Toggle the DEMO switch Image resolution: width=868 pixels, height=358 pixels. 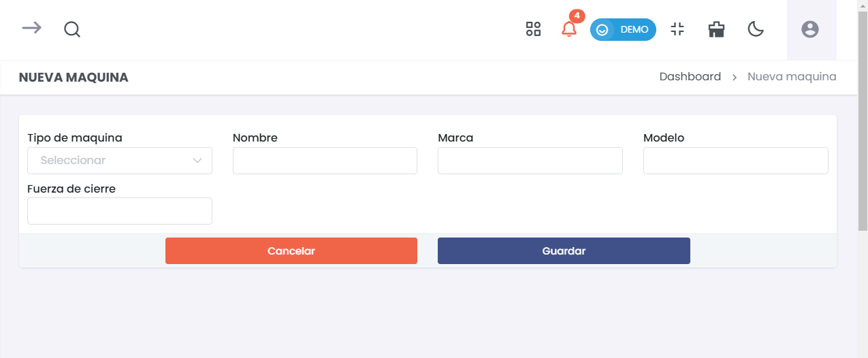coord(623,30)
